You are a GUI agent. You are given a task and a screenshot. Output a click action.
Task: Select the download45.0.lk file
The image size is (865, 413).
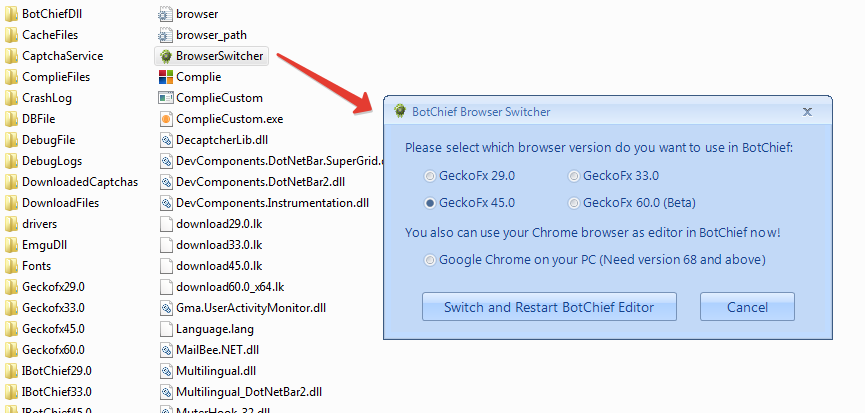click(x=218, y=266)
